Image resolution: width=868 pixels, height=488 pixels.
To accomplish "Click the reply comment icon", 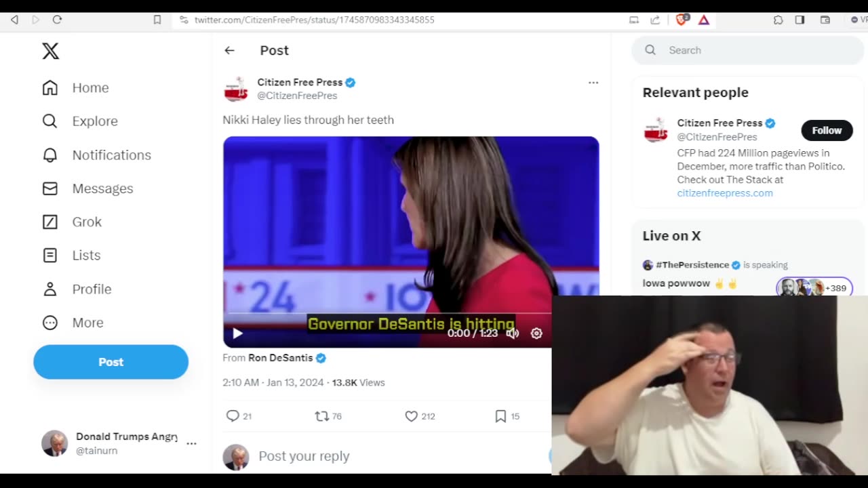I will [x=233, y=416].
